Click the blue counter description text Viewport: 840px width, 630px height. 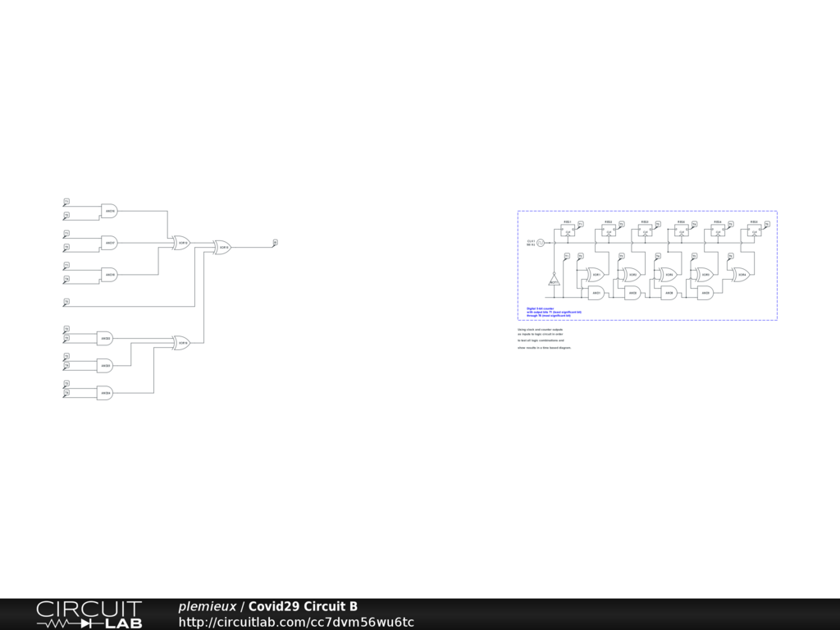pos(554,312)
